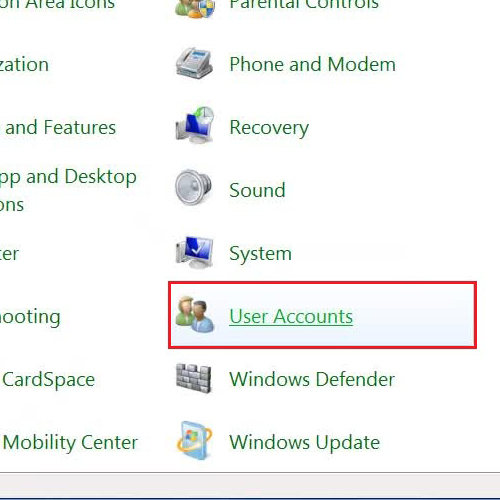The image size is (500, 500).
Task: Click the Recovery monitor icon
Action: point(195,125)
